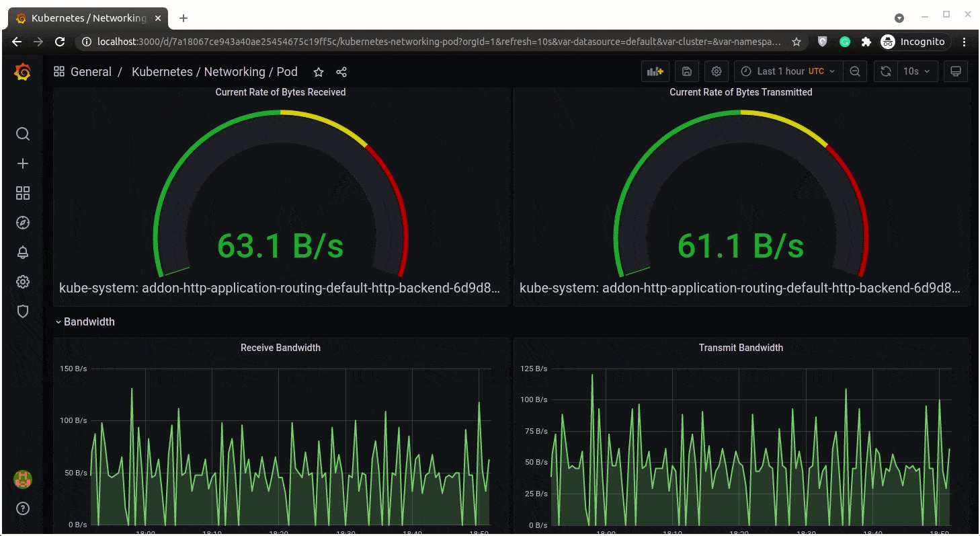Click the time range zoom out button
The height and width of the screenshot is (536, 980).
point(854,71)
